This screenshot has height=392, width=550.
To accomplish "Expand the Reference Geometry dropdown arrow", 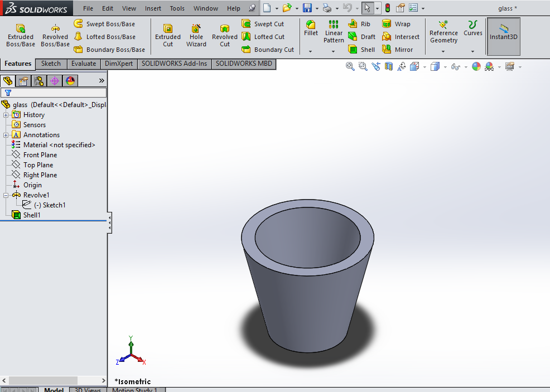I will 443,51.
